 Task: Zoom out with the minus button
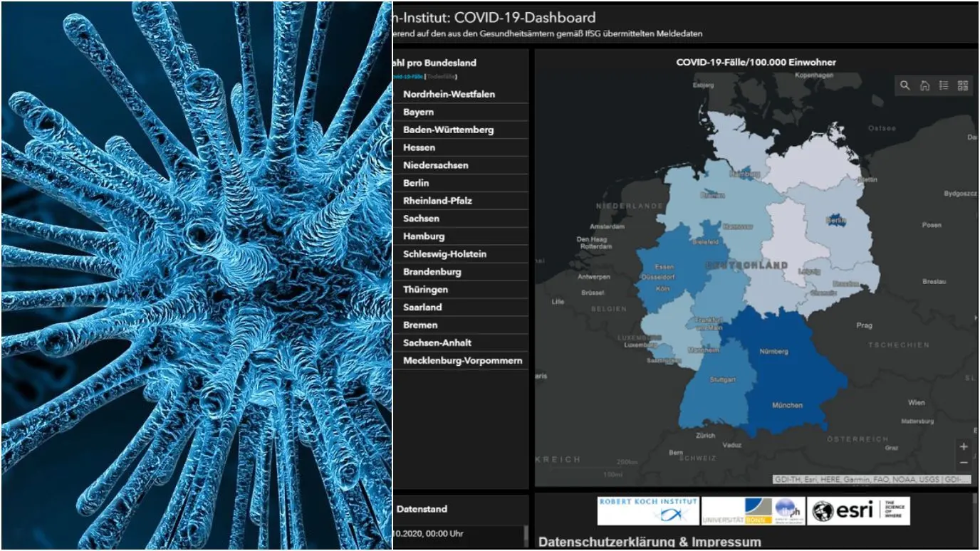pos(964,463)
